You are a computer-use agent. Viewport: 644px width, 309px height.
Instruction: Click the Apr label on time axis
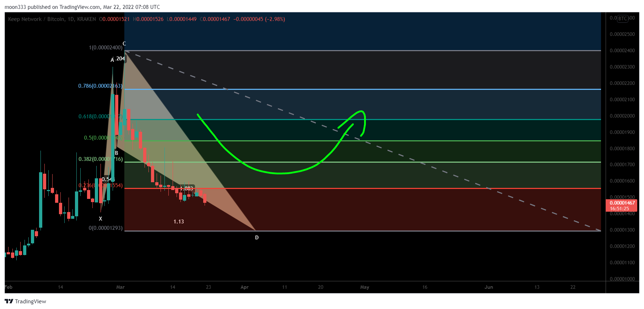click(x=244, y=287)
